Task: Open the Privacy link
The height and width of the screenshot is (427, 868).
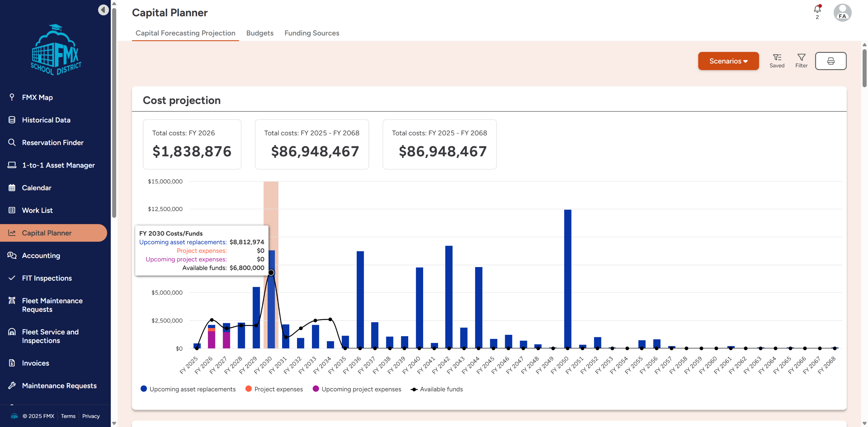Action: click(x=91, y=416)
